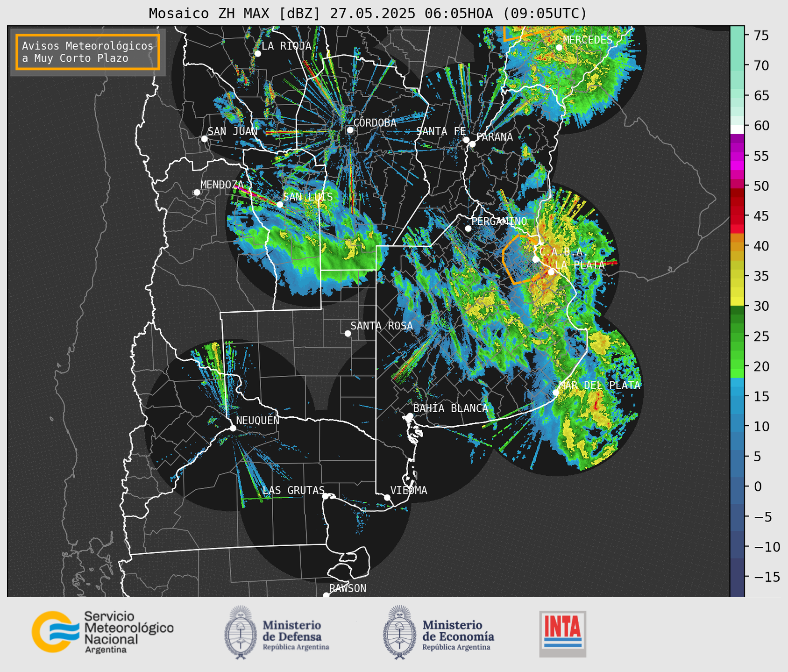This screenshot has height=672, width=788.
Task: Click the LA PLATA city marker dot
Action: 551,272
